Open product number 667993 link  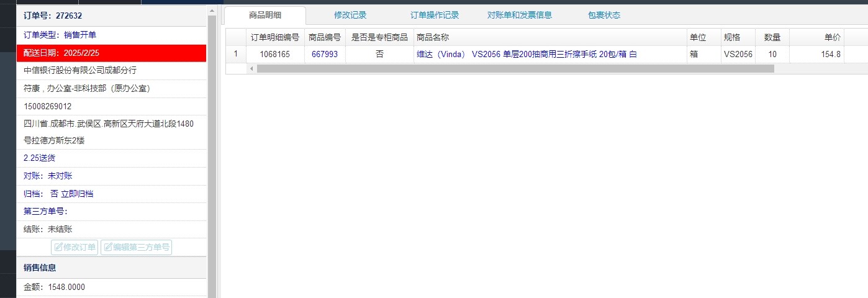click(x=325, y=54)
